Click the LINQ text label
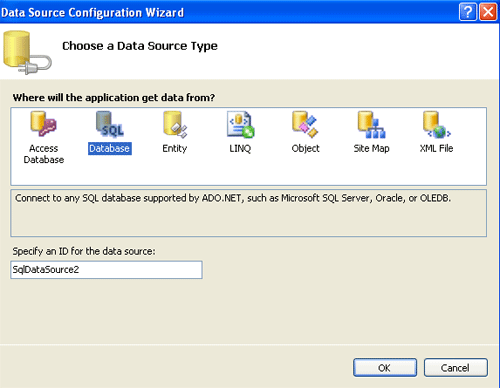Image resolution: width=500 pixels, height=388 pixels. [240, 148]
